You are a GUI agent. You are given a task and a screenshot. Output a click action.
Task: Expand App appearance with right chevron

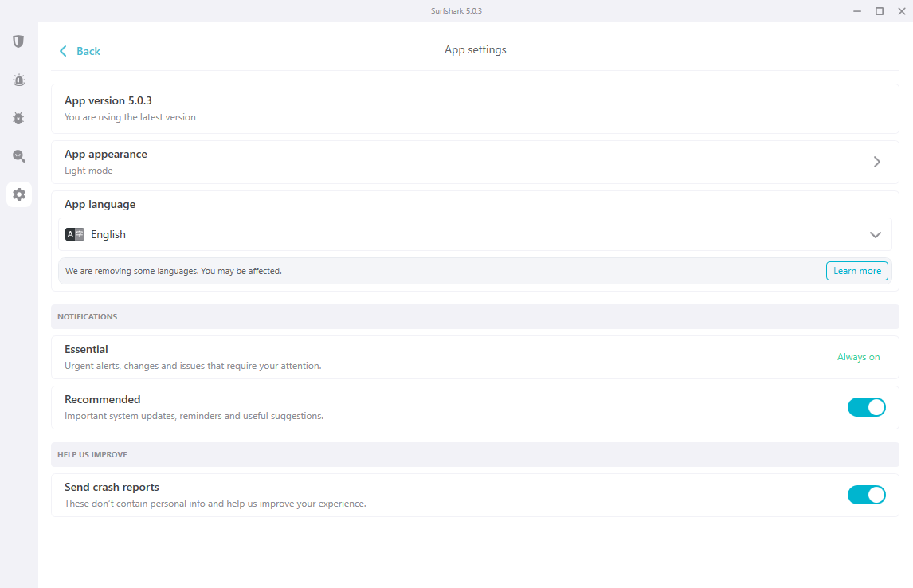[876, 162]
